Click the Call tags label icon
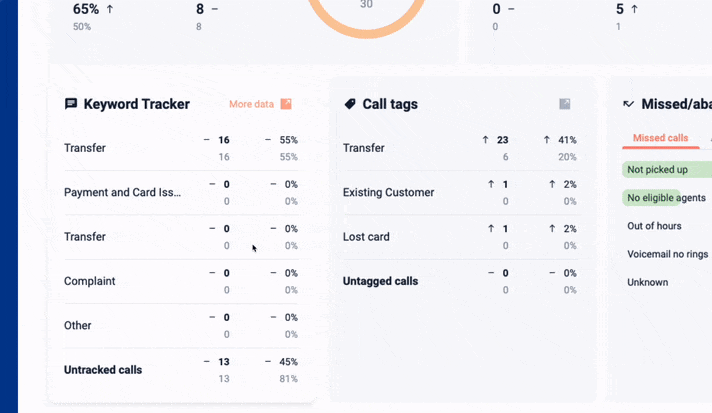This screenshot has height=413, width=712. coord(350,104)
